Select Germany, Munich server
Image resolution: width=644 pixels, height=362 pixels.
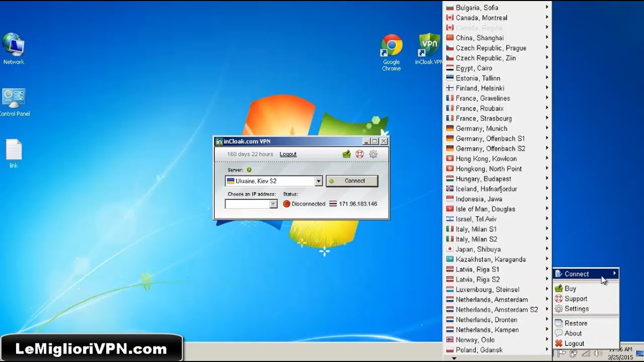pos(497,128)
